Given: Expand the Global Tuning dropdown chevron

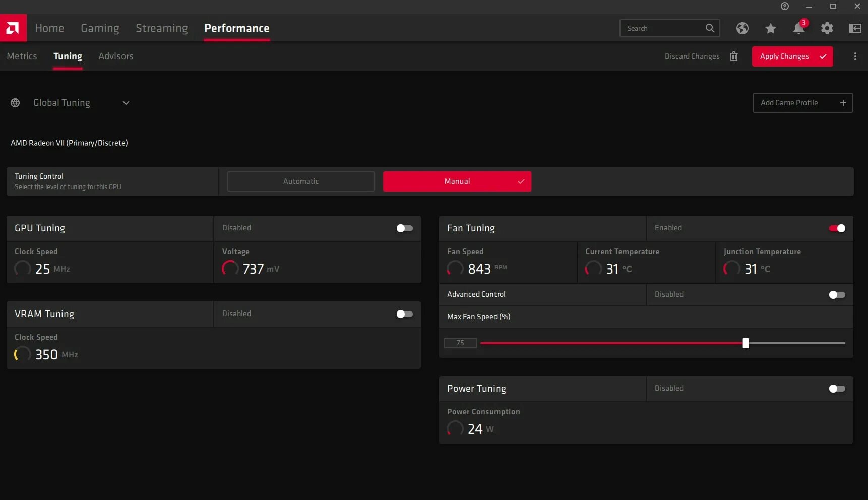Looking at the screenshot, I should tap(126, 103).
